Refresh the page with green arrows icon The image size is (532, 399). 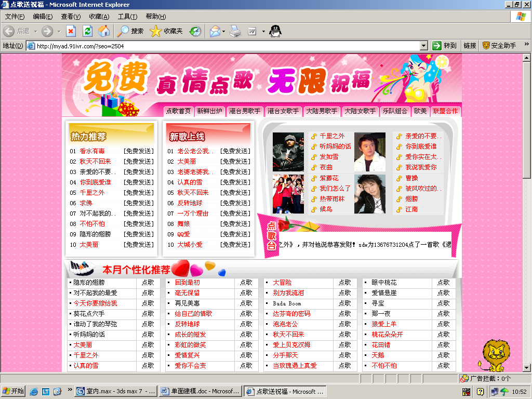(87, 31)
